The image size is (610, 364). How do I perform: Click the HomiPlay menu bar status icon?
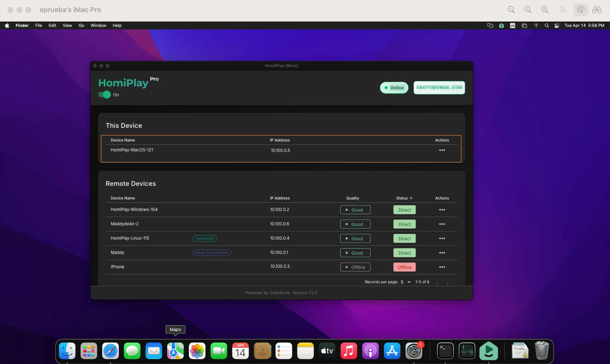coord(501,26)
